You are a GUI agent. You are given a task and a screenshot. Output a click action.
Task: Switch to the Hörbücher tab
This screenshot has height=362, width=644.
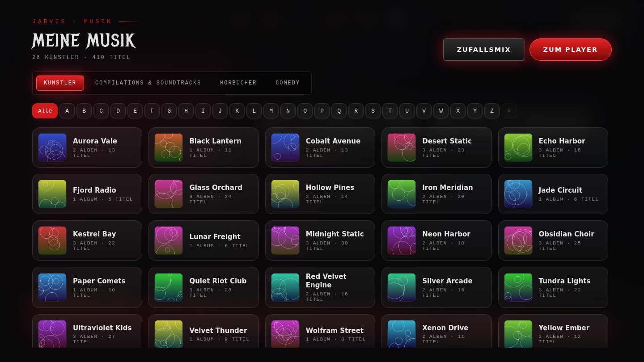[x=238, y=83]
